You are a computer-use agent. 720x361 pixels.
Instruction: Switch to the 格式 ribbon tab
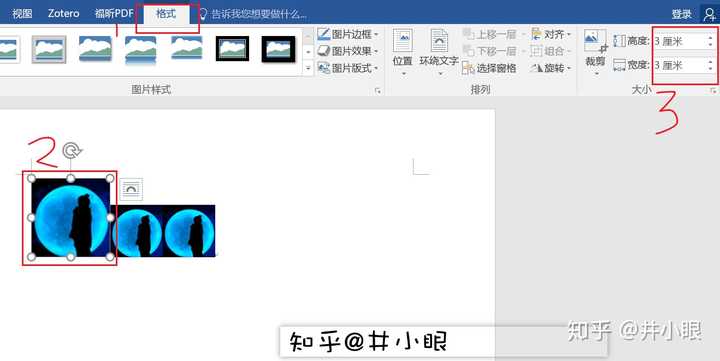click(166, 14)
